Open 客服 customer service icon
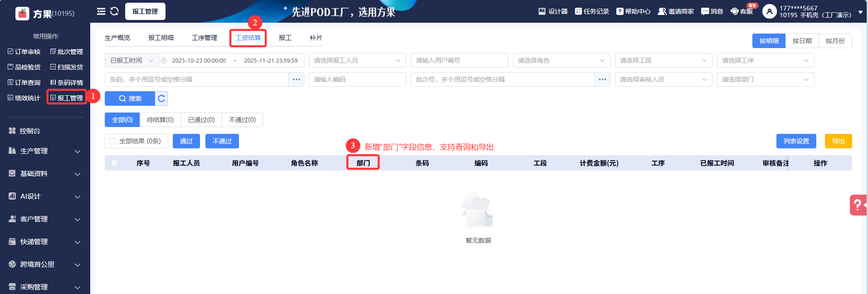The width and height of the screenshot is (868, 294). [x=741, y=11]
